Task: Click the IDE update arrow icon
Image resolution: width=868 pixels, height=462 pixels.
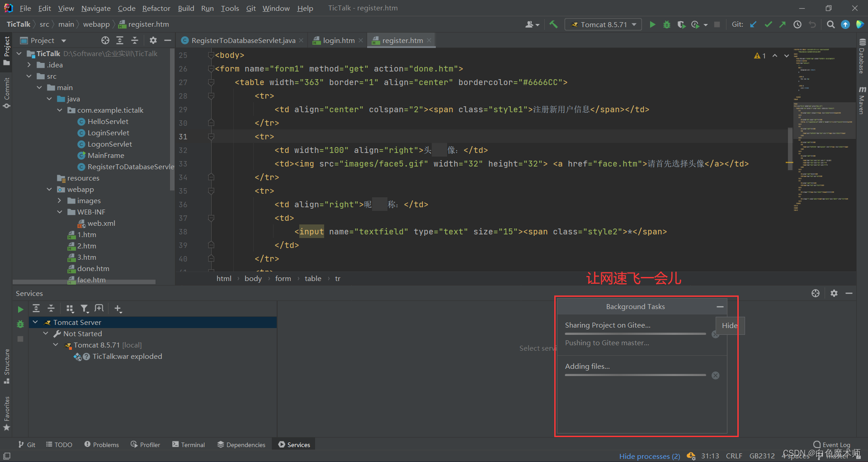Action: pos(845,24)
